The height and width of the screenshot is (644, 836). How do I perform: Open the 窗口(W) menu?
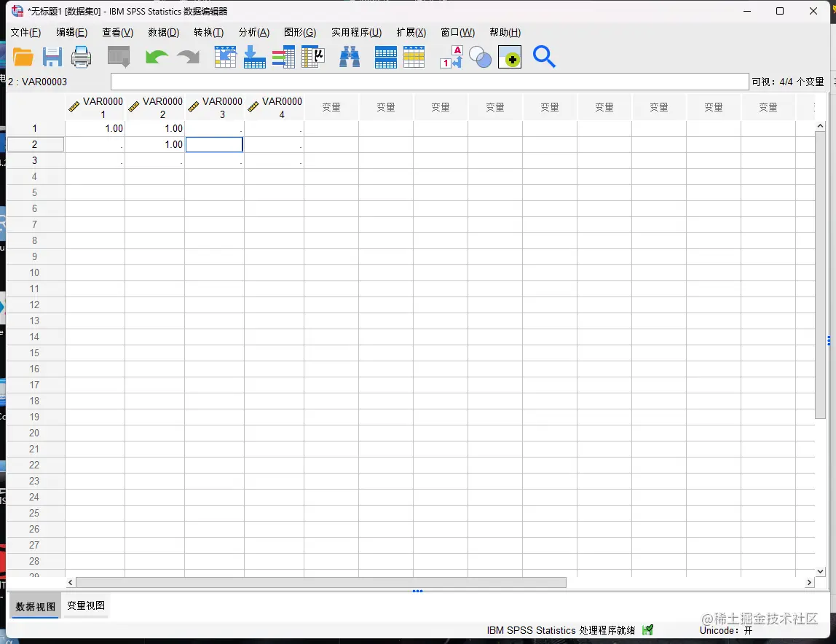tap(458, 33)
